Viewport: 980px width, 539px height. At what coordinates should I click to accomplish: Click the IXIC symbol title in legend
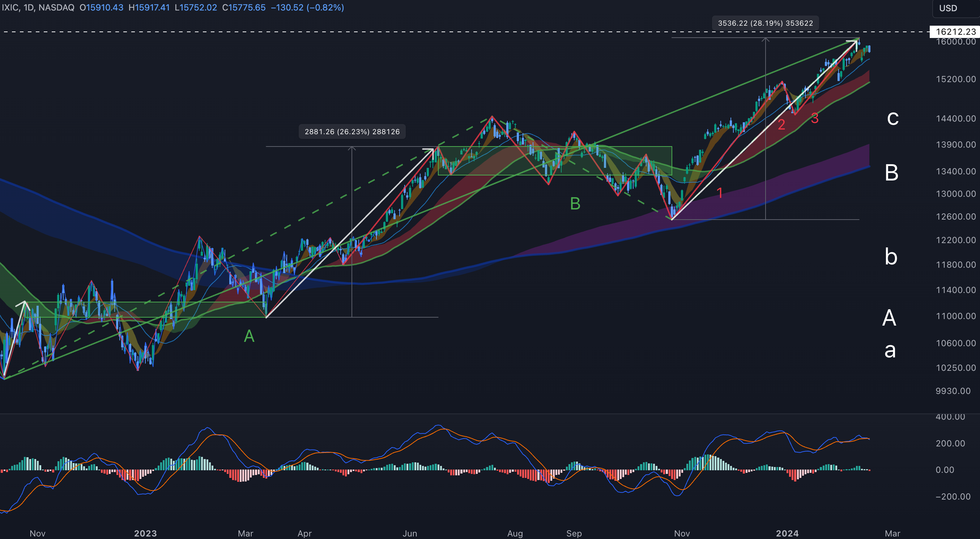[10, 8]
